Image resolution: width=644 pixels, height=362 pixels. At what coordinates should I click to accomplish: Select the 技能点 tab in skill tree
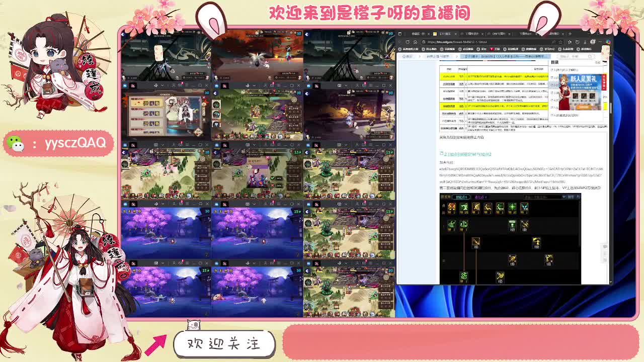tap(461, 197)
